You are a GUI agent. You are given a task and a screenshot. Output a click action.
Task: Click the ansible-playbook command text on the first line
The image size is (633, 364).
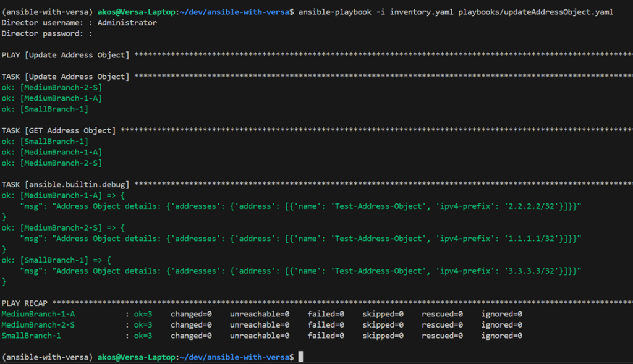(456, 12)
